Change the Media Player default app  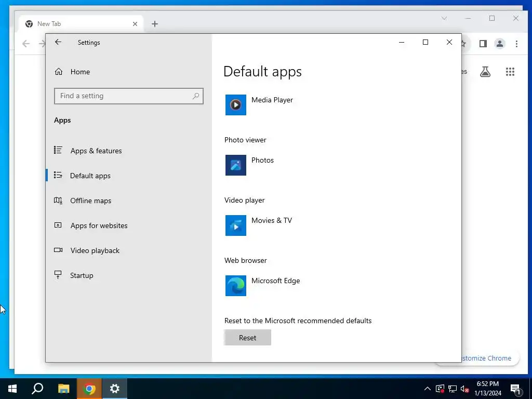pos(272,100)
